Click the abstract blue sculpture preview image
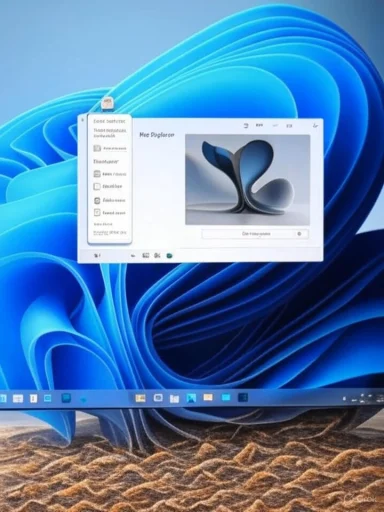Image resolution: width=384 pixels, height=512 pixels. point(248,180)
